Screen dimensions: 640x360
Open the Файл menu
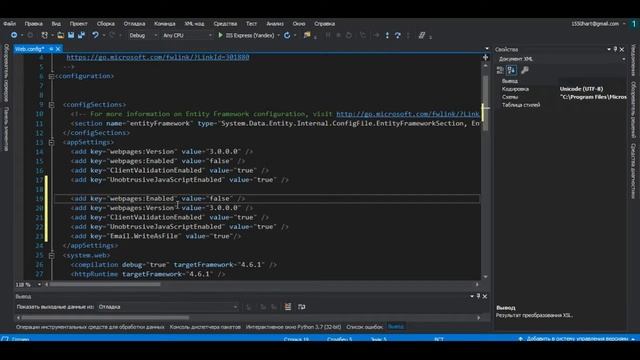coord(9,24)
